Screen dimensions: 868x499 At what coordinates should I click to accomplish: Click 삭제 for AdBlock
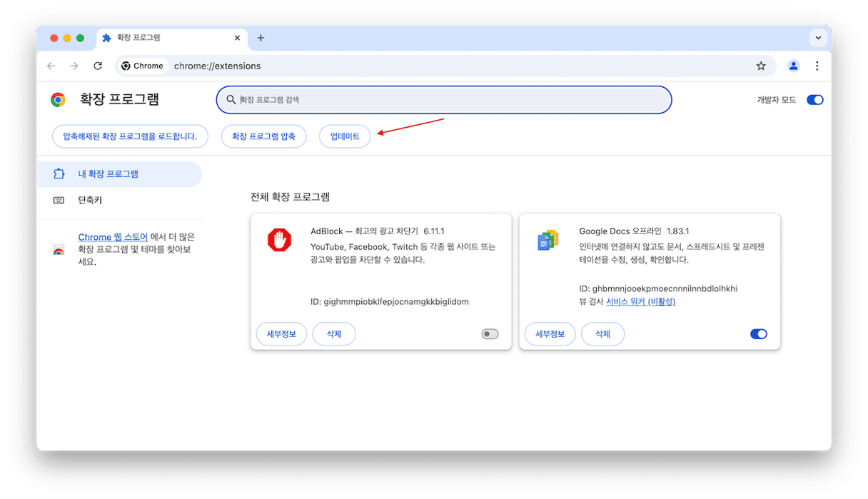(x=334, y=334)
